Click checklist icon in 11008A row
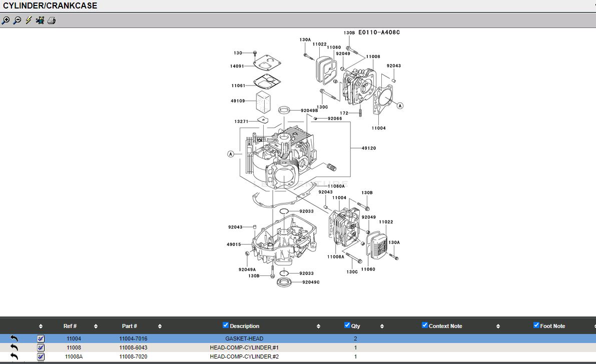 tap(41, 356)
